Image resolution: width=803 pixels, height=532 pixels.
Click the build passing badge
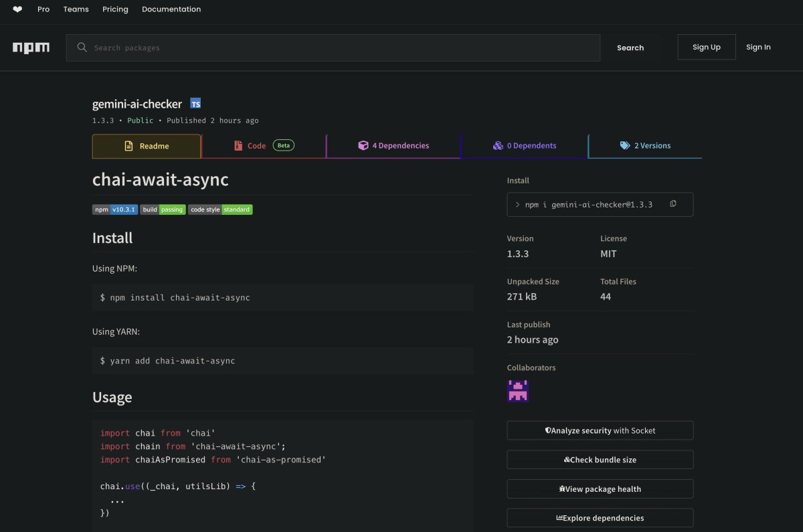163,209
